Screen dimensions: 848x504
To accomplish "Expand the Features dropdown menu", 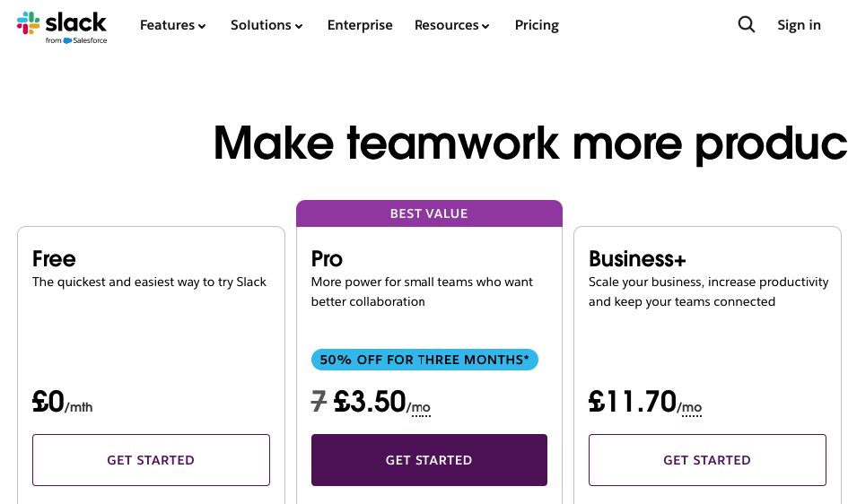I will (173, 25).
